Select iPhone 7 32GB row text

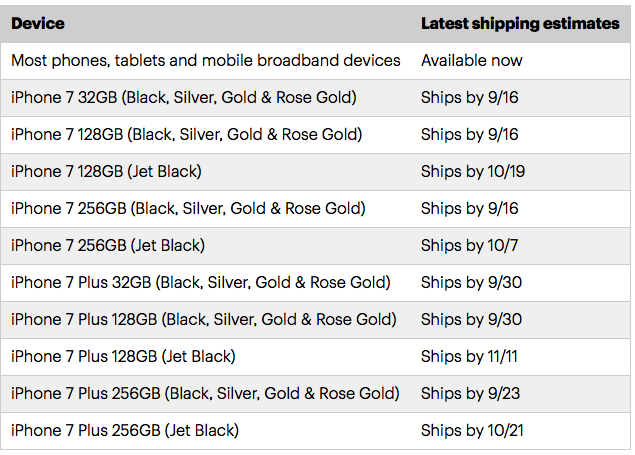point(184,98)
